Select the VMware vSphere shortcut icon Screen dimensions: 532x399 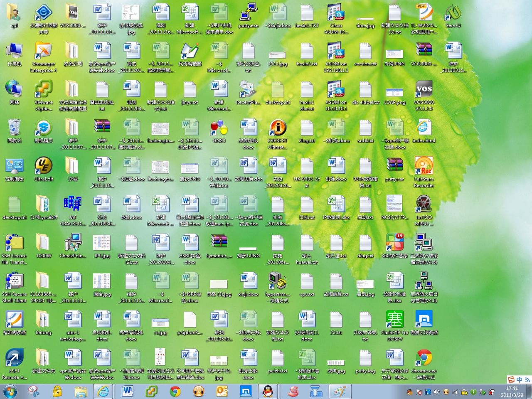click(44, 96)
